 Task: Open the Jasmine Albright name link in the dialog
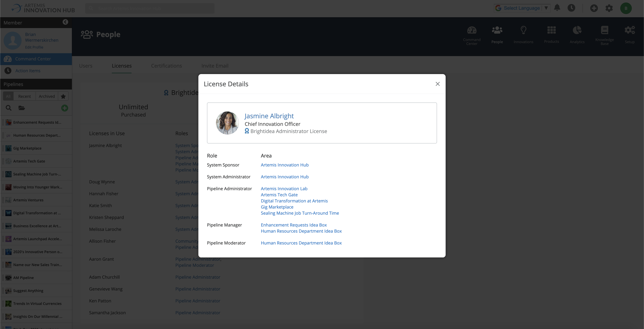(269, 116)
